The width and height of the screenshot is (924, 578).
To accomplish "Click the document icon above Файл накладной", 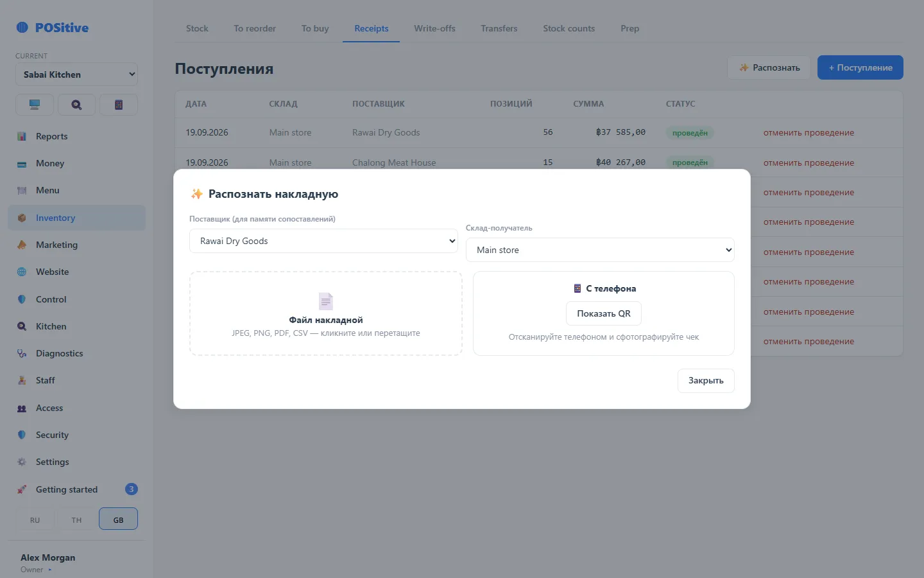I will click(326, 301).
